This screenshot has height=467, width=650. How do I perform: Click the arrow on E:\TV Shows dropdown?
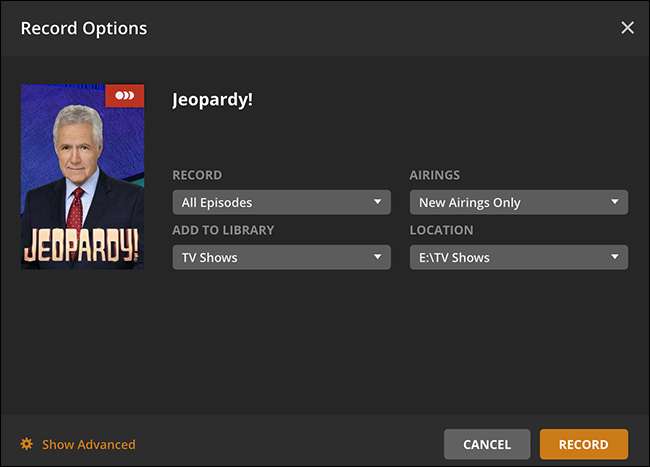coord(615,257)
